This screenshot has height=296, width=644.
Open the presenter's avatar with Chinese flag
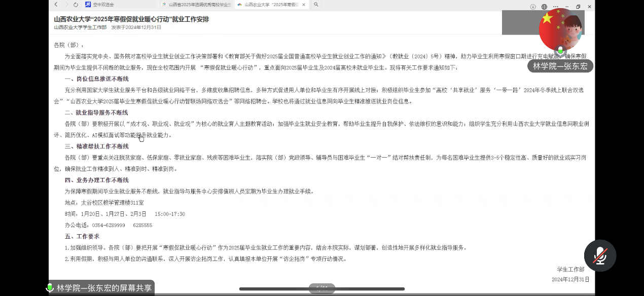[560, 29]
